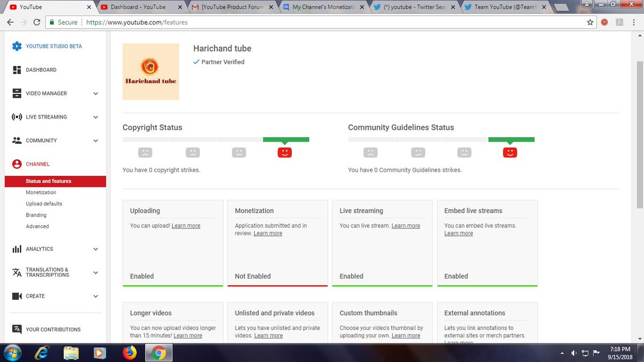This screenshot has height=362, width=644.
Task: Click the Video Manager icon
Action: pos(17,93)
